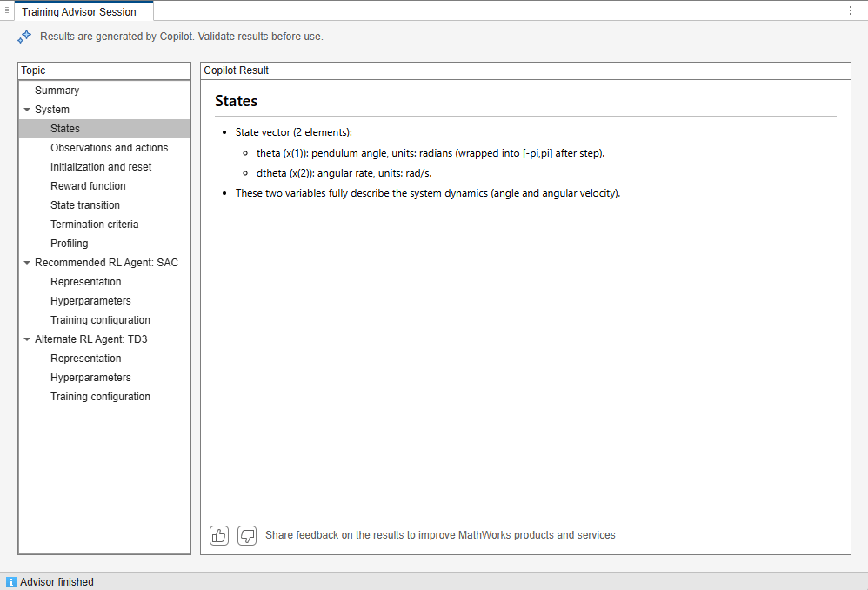Open Initialization and reset topic
Screen dimensions: 868x590
101,167
